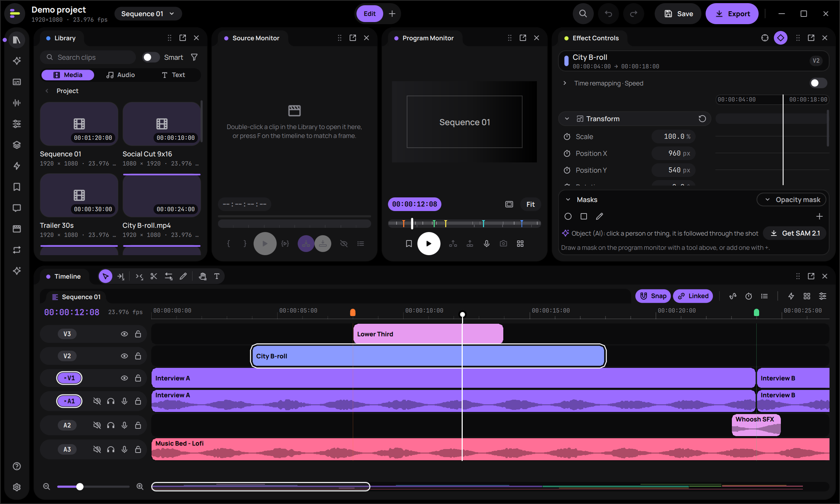This screenshot has width=840, height=504.
Task: Click the Search clips field
Action: 88,57
